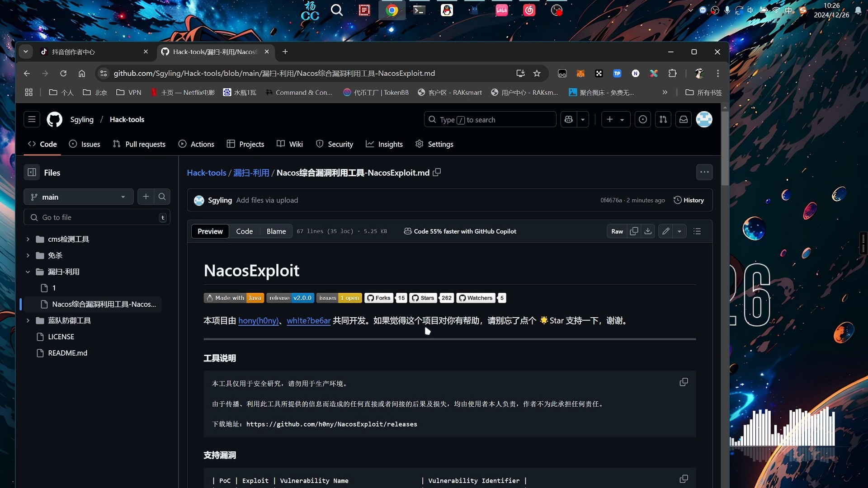Open QQ penguin icon in taskbar
868x488 pixels.
[x=447, y=10]
